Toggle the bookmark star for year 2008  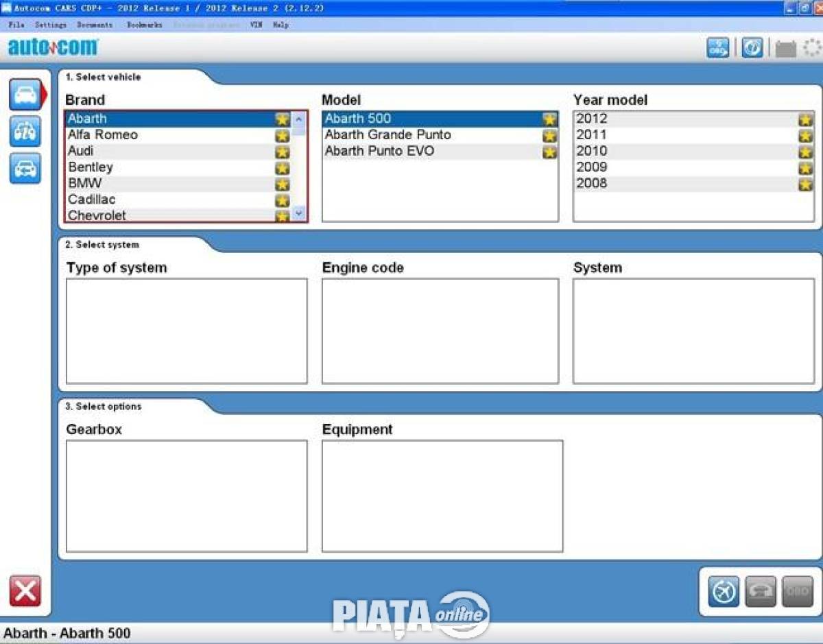pos(806,184)
